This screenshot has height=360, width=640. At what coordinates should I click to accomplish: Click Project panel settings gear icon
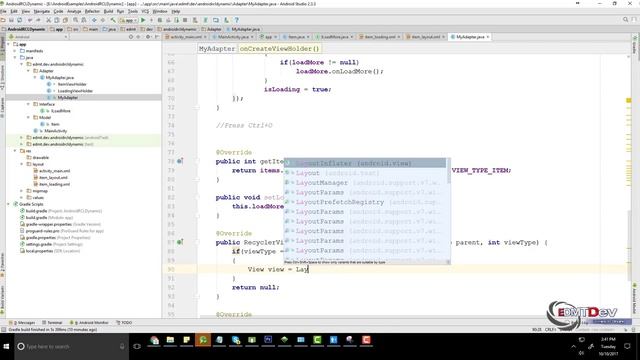148,37
